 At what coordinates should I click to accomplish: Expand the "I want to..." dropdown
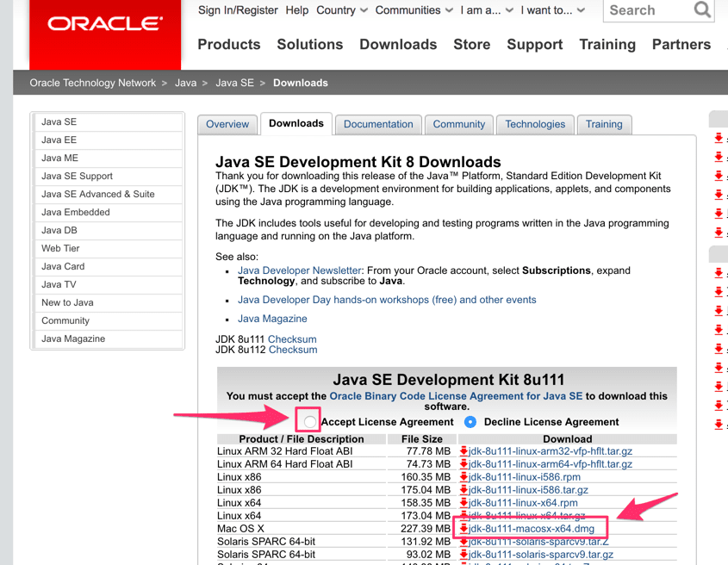pyautogui.click(x=552, y=10)
